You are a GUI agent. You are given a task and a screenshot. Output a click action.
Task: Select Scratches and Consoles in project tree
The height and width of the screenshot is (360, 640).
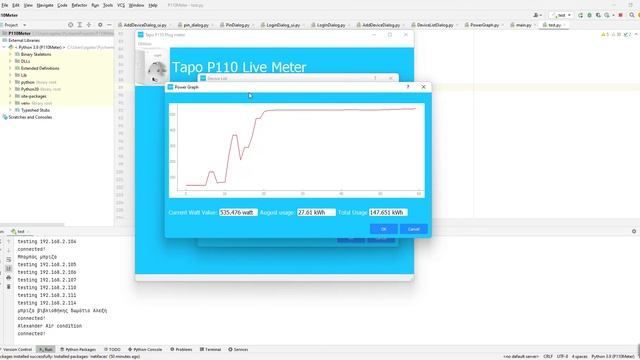point(30,117)
